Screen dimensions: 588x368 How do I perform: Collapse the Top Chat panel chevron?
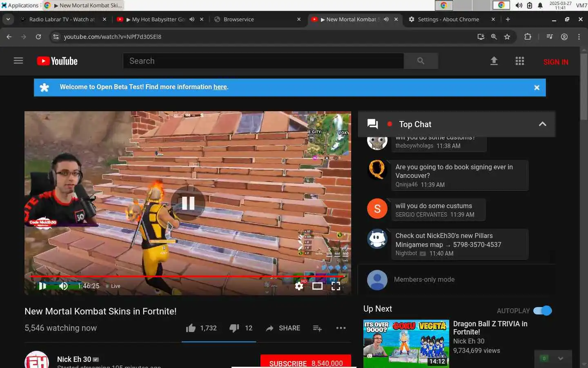pos(543,124)
